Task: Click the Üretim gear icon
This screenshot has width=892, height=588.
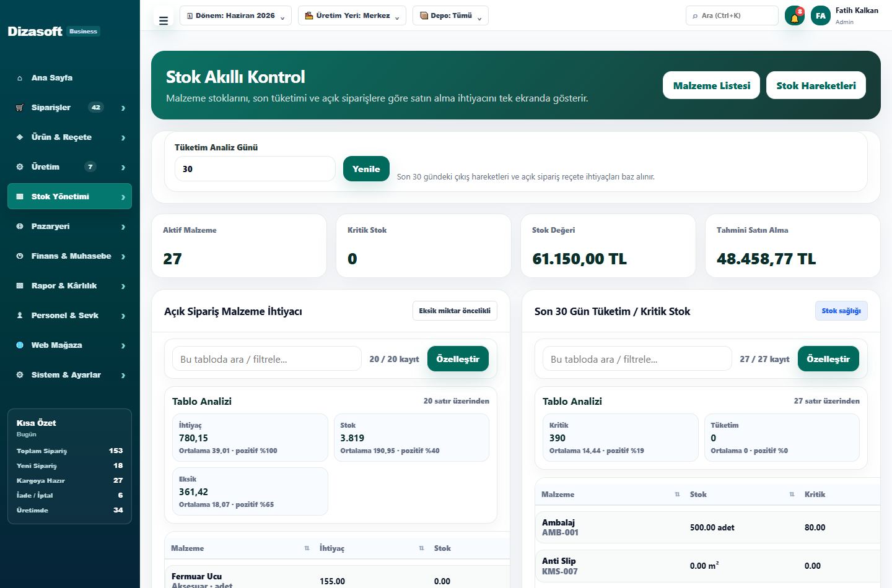Action: 20,167
